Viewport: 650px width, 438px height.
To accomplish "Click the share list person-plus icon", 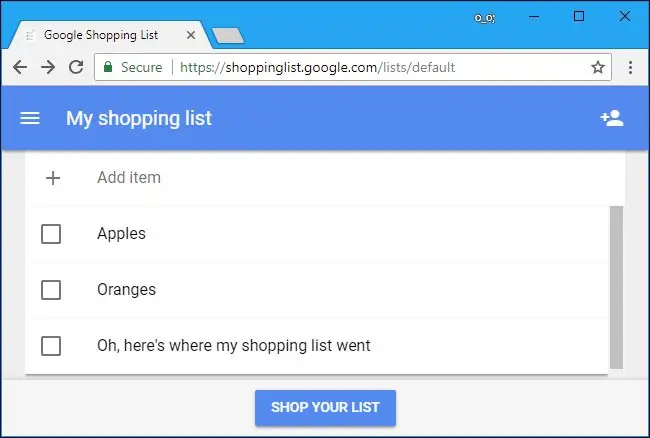I will click(x=611, y=118).
